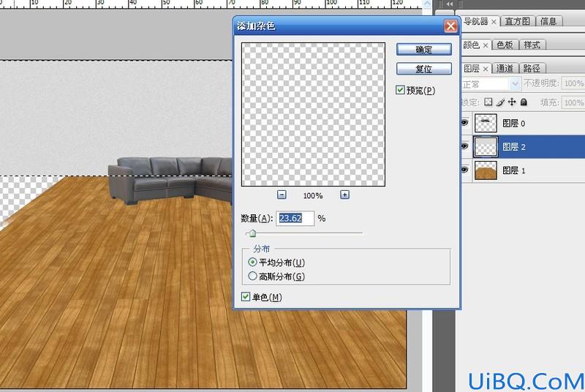Screen dimensions: 585x392
Task: Select the 图层 2 thumbnail
Action: pos(486,146)
